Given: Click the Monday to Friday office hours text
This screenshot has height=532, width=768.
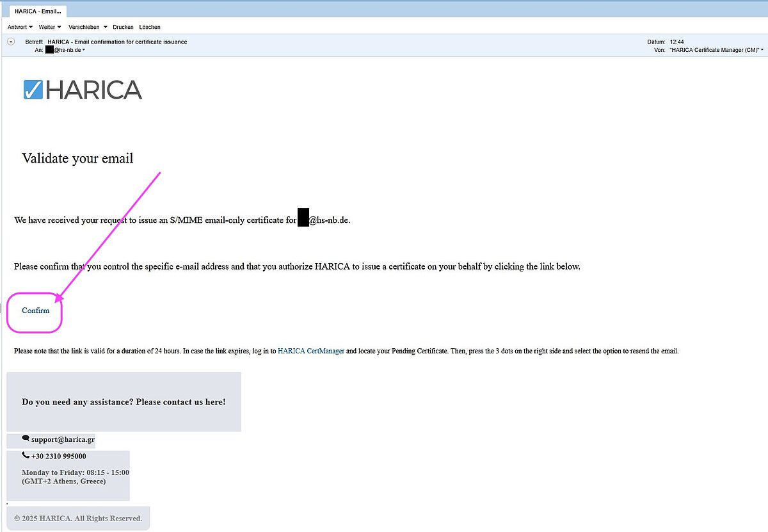Looking at the screenshot, I should [76, 477].
